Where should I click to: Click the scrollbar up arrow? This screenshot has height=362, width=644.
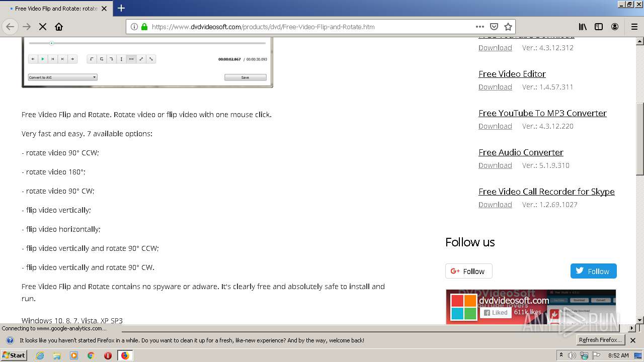coord(639,41)
